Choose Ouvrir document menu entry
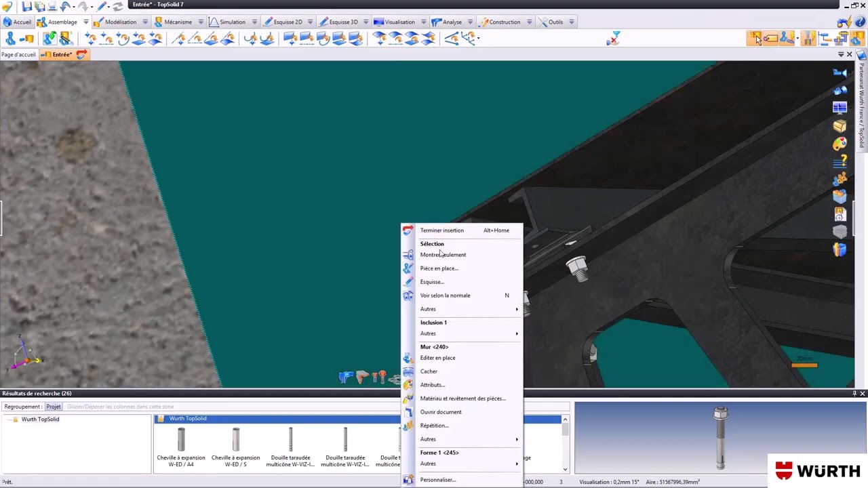Viewport: 868px width, 488px height. (462, 412)
